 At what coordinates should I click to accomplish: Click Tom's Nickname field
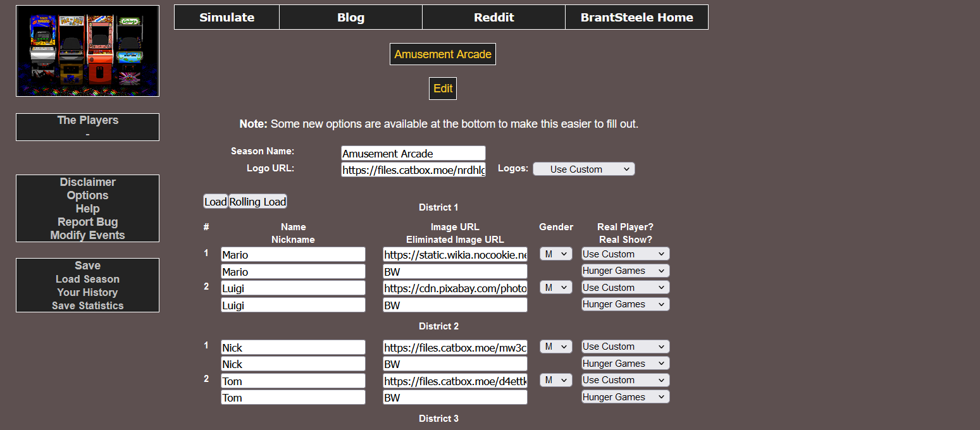293,397
